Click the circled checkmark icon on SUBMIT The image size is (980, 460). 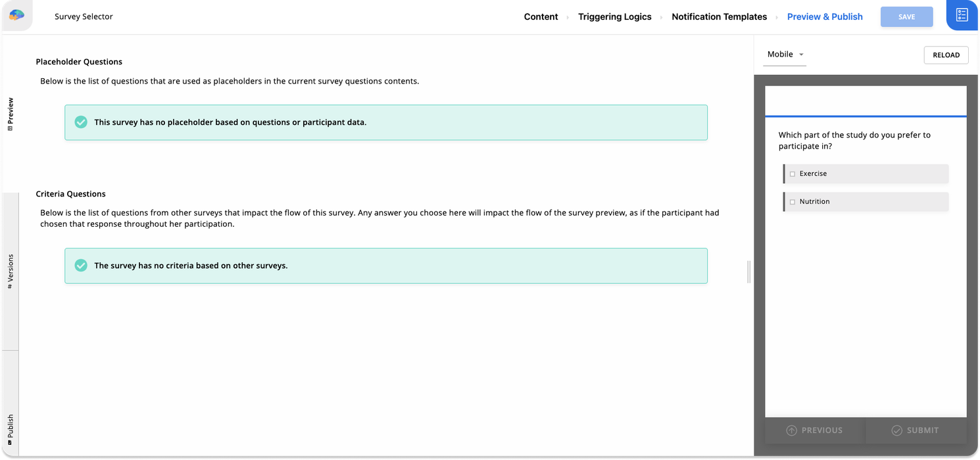point(897,430)
